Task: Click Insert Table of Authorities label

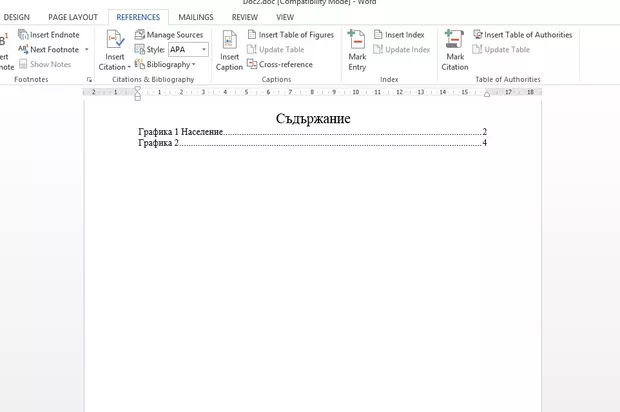Action: [x=528, y=35]
